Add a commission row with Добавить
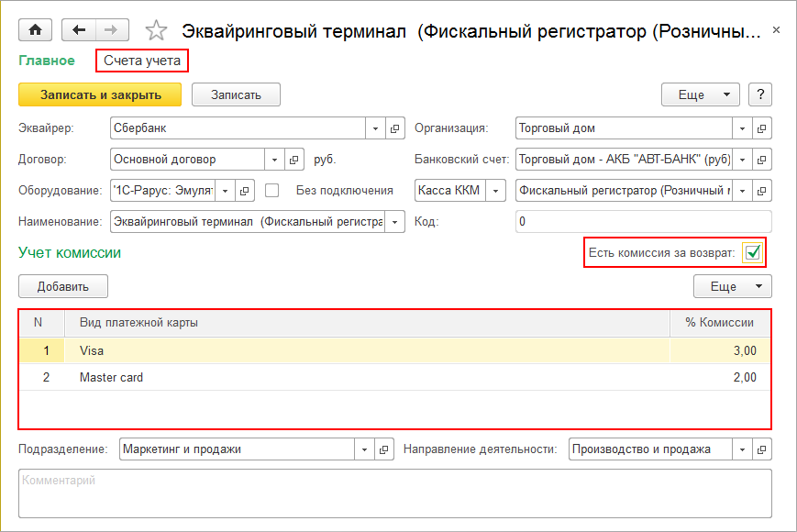 pyautogui.click(x=63, y=286)
